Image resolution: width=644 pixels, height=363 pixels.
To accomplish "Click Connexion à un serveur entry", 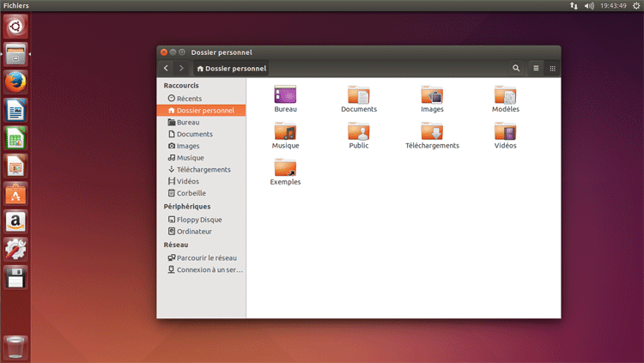I will click(x=201, y=269).
